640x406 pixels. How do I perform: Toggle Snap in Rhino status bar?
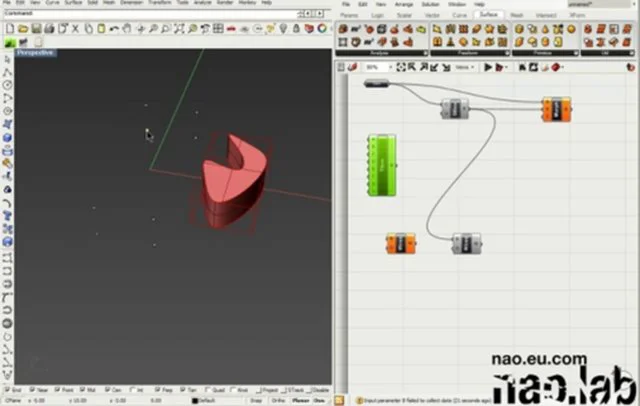point(256,401)
